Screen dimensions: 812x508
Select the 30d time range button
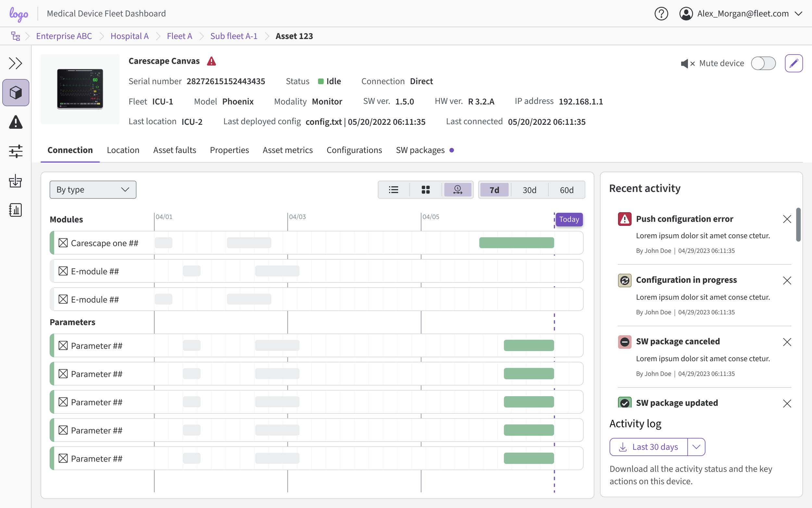pyautogui.click(x=529, y=190)
